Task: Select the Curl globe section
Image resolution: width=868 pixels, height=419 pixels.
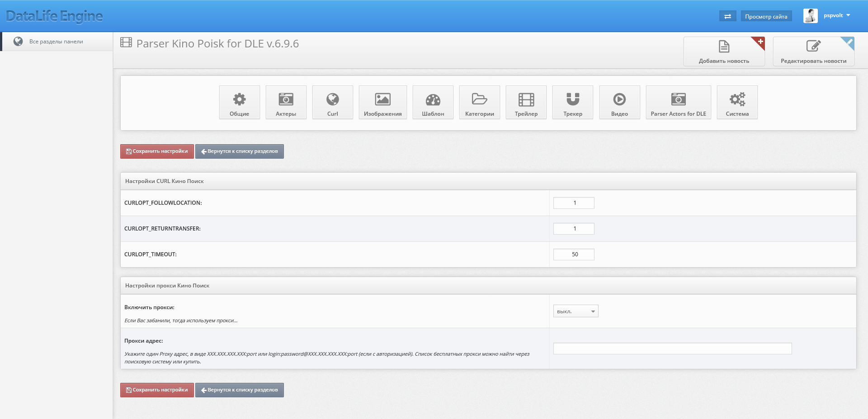Action: pyautogui.click(x=332, y=102)
